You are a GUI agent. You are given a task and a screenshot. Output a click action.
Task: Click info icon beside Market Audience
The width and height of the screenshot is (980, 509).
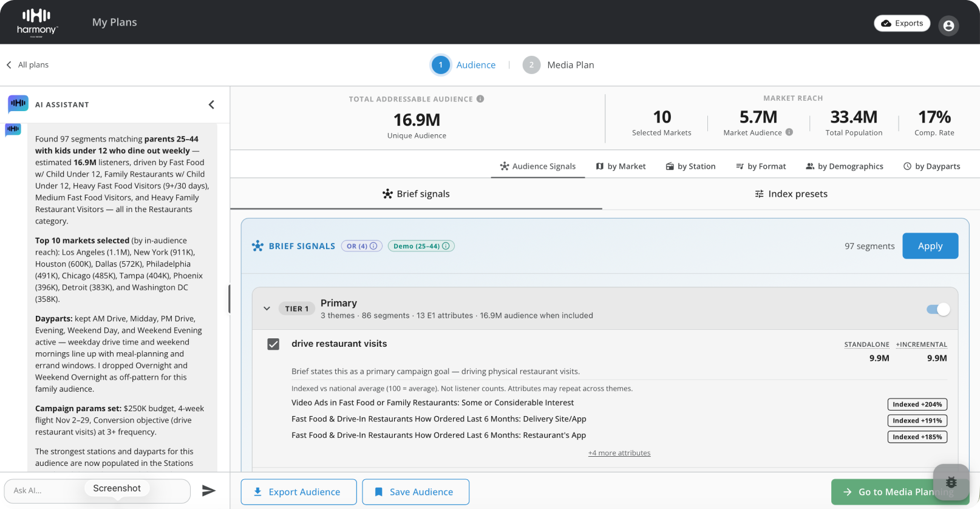[x=789, y=132]
